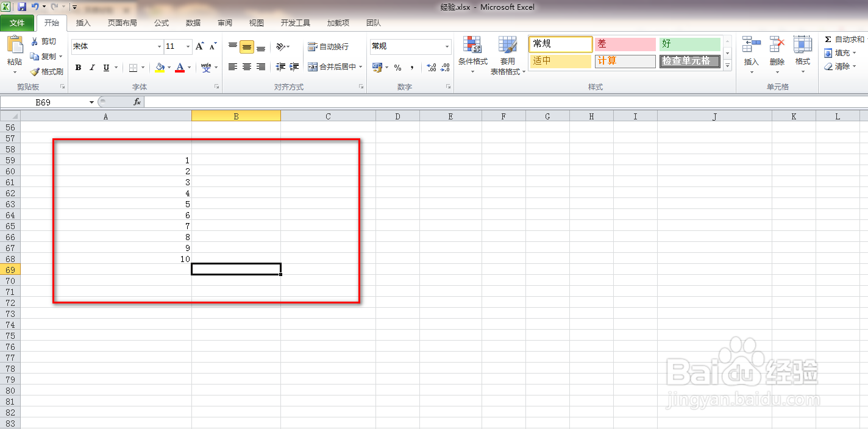Click the yellow fill color bucket
This screenshot has height=429, width=868.
[160, 68]
